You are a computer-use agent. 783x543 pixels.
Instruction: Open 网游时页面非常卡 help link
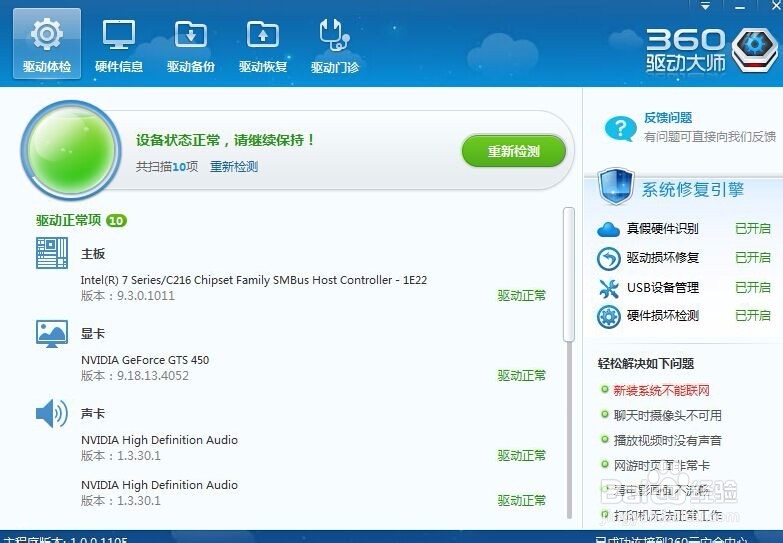click(661, 466)
